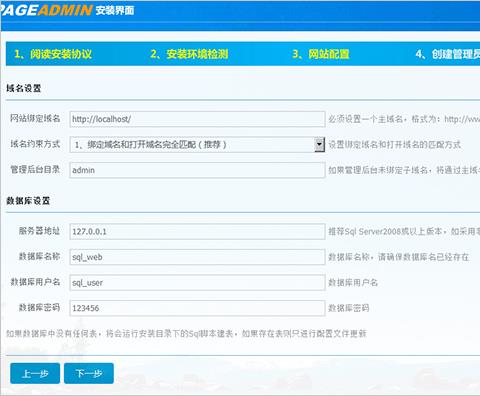This screenshot has height=396, width=480.
Task: Click the 网站绑定域名 label
Action: point(35,118)
